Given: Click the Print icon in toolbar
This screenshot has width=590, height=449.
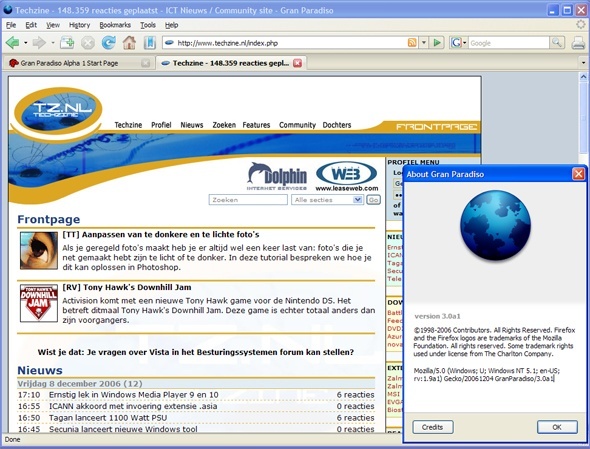Looking at the screenshot, I should [x=578, y=43].
